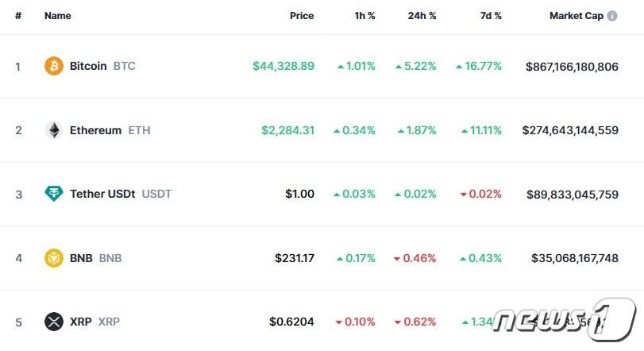Sort by 24h % column header
The width and height of the screenshot is (644, 351).
(422, 16)
